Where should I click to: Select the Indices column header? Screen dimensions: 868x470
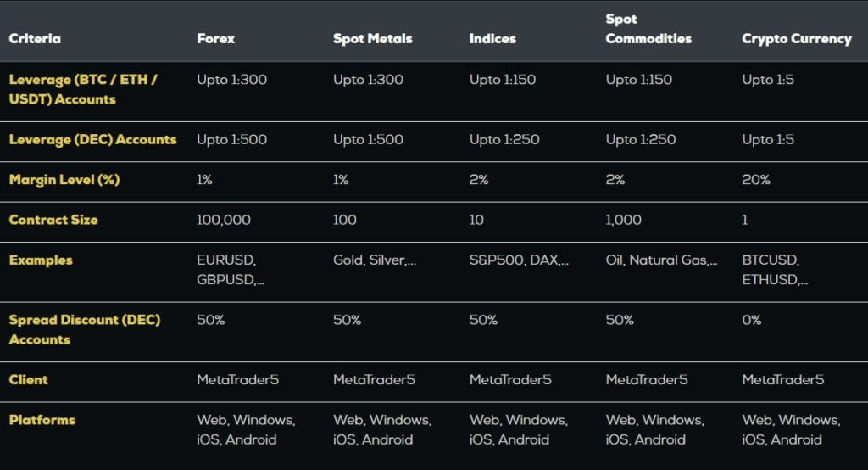tap(492, 38)
